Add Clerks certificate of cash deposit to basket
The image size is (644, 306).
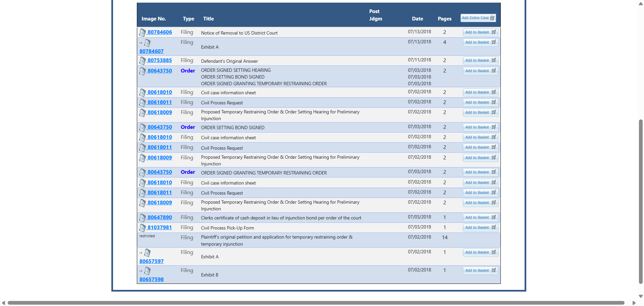pos(480,217)
